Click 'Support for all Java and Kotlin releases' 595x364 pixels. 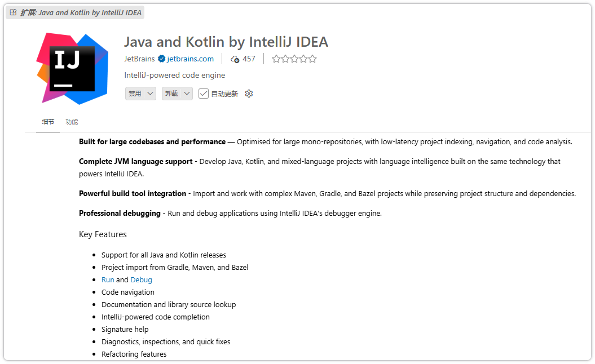(x=164, y=255)
